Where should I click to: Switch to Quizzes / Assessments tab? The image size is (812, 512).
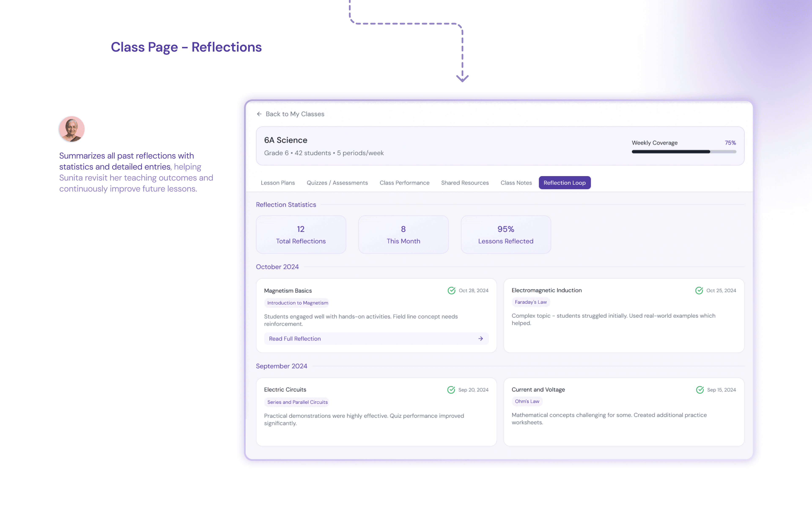tap(337, 183)
